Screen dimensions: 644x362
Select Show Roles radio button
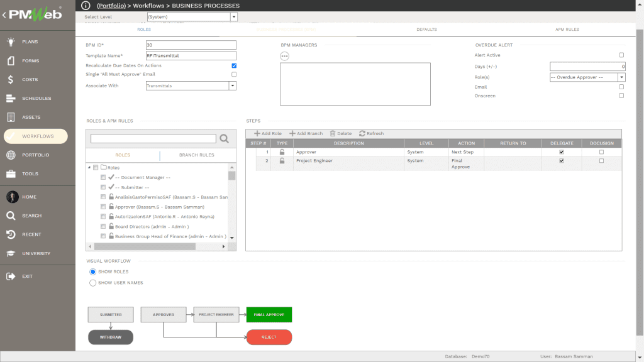pos(93,271)
